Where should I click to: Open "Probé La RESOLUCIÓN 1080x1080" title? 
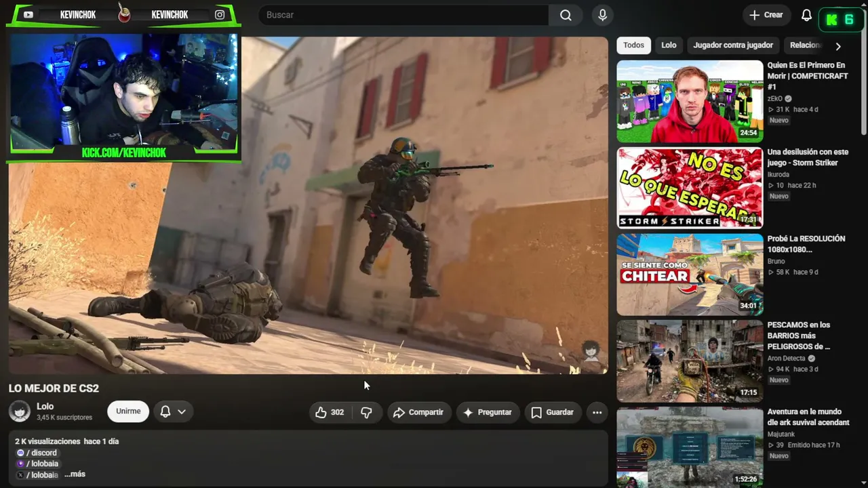pos(806,244)
